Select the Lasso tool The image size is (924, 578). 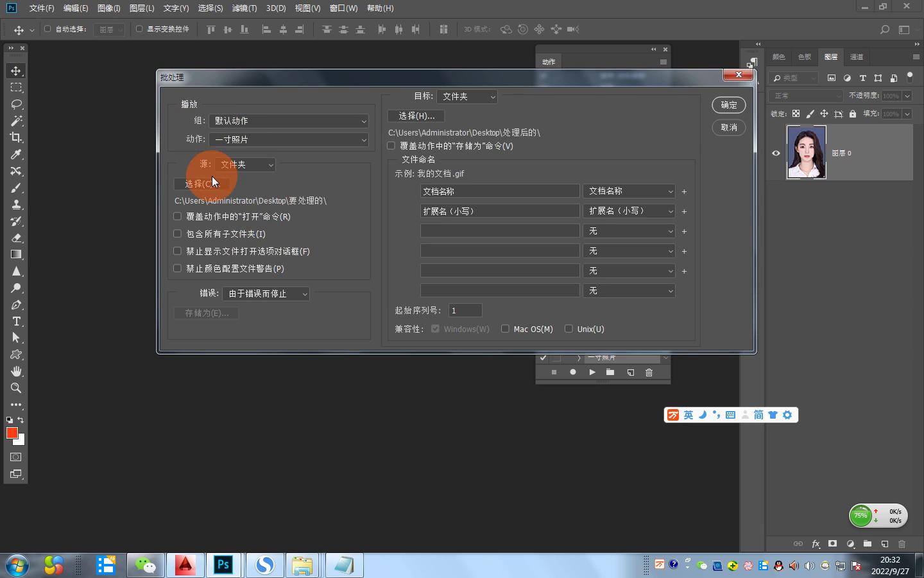click(16, 104)
